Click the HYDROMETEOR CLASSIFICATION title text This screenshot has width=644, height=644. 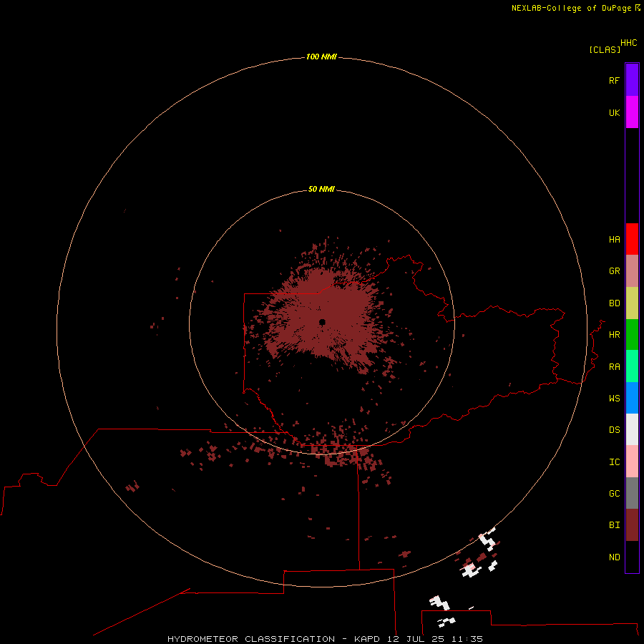tap(251, 639)
